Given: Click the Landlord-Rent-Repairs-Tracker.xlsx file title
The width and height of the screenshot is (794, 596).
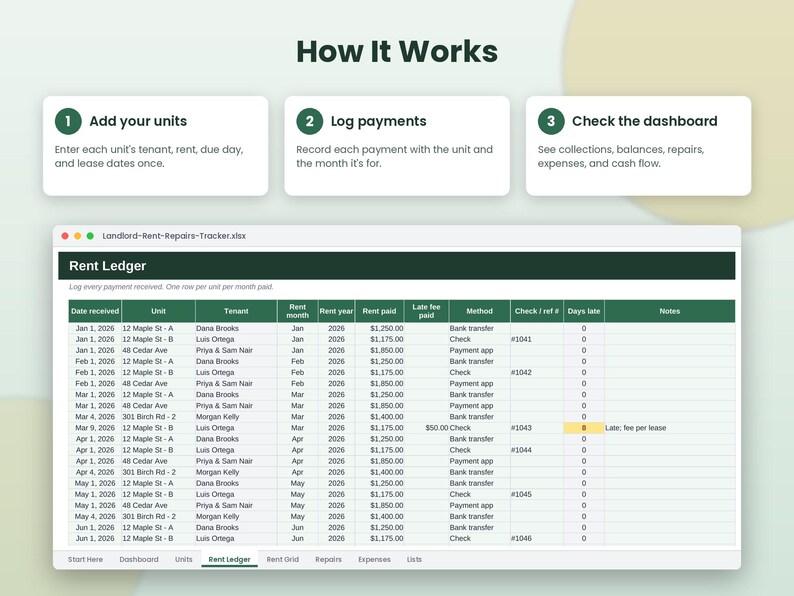Looking at the screenshot, I should tap(174, 236).
